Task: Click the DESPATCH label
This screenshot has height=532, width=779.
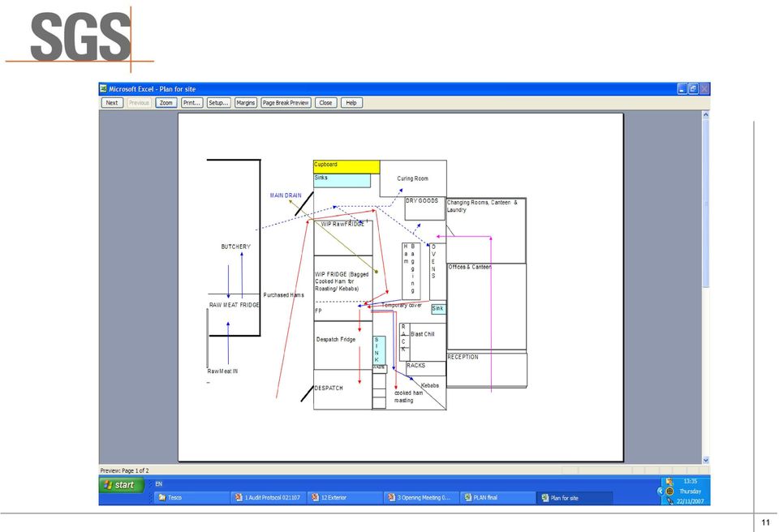Action: point(329,388)
